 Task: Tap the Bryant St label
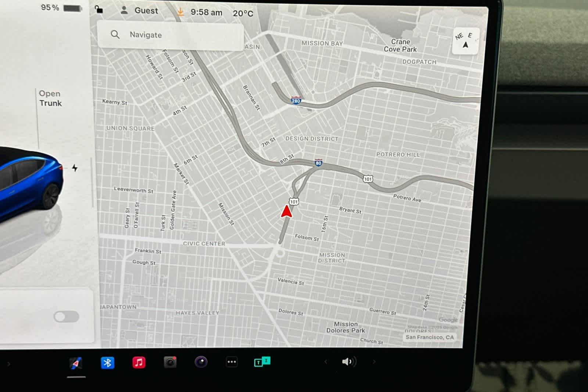(x=350, y=210)
